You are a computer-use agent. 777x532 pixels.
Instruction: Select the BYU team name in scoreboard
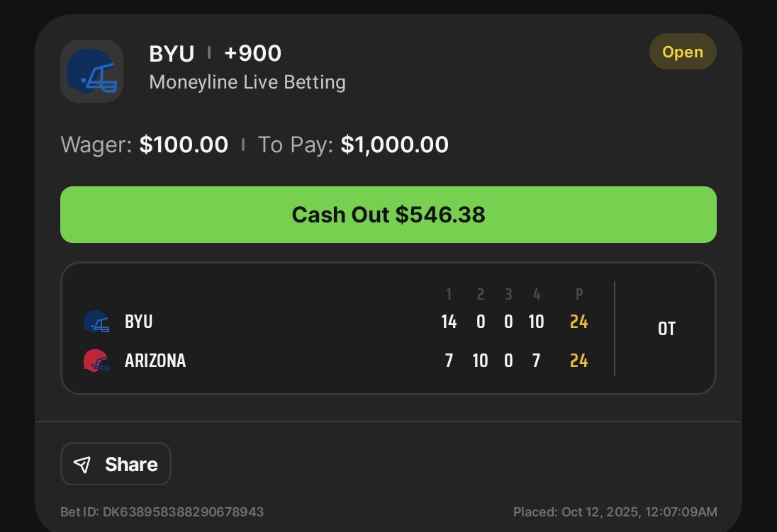tap(139, 322)
